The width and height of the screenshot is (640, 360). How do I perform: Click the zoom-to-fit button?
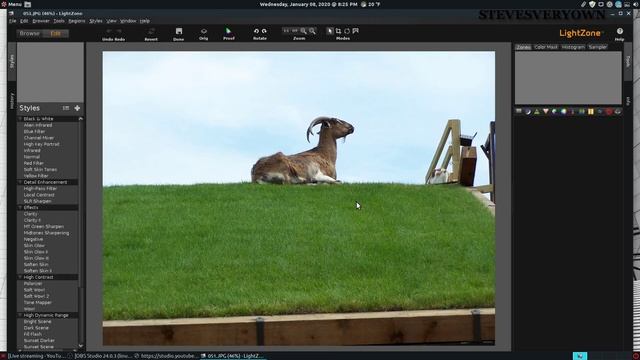(x=295, y=31)
